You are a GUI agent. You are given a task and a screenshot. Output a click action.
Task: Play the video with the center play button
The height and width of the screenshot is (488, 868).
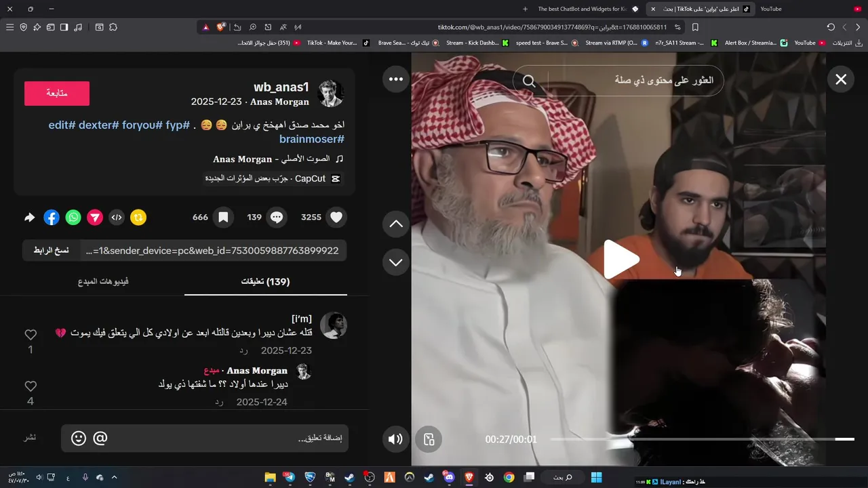click(x=620, y=260)
